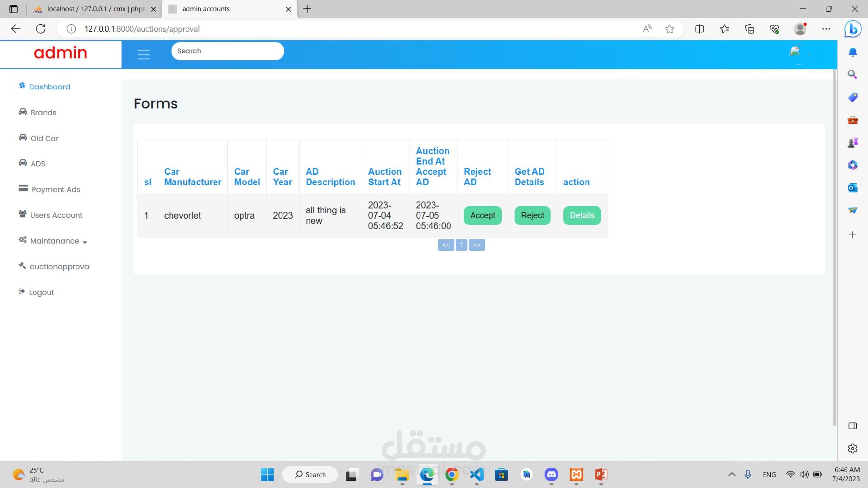Show hidden system tray icons chevron
The image size is (868, 488).
732,475
